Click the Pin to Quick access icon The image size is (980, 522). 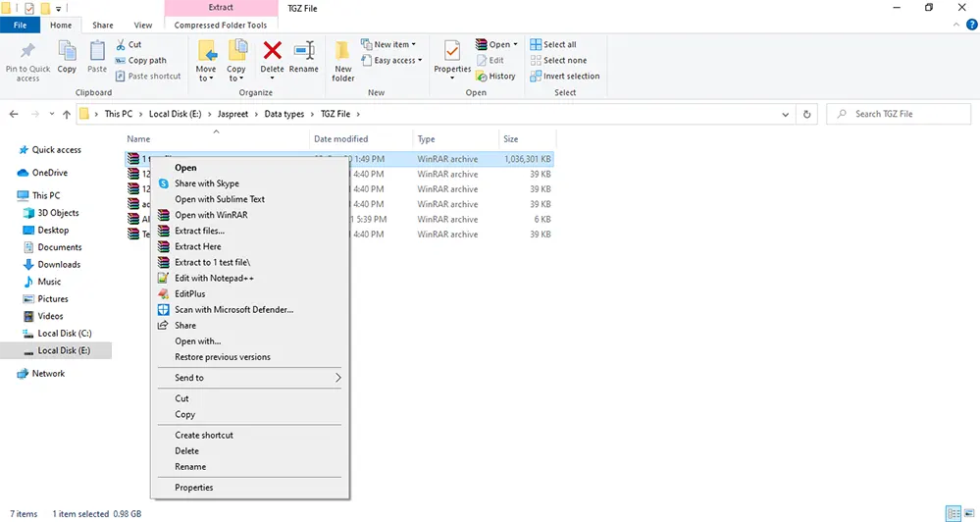[x=27, y=53]
